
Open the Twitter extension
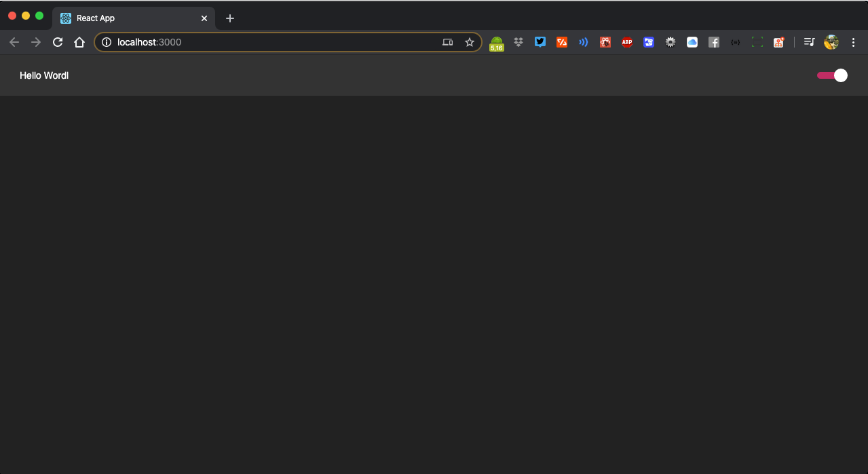click(540, 42)
